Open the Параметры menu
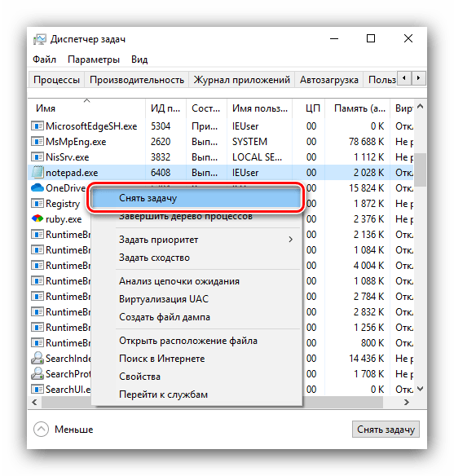Viewport: 454px width, 476px height. click(x=94, y=59)
